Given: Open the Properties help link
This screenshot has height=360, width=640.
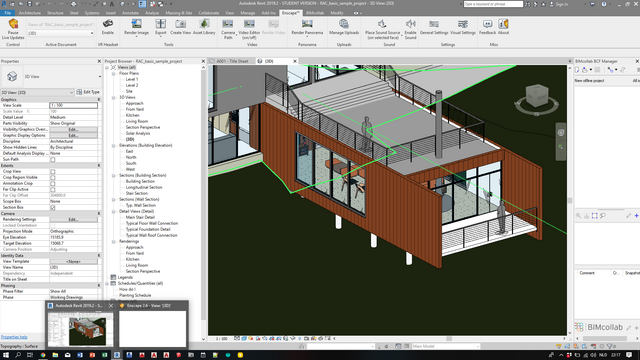Looking at the screenshot, I should click(x=14, y=337).
